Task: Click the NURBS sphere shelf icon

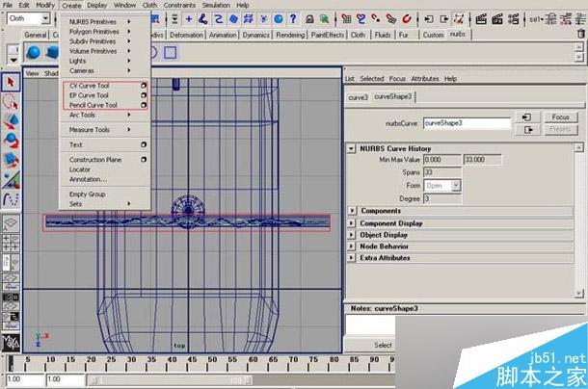Action: [34, 52]
